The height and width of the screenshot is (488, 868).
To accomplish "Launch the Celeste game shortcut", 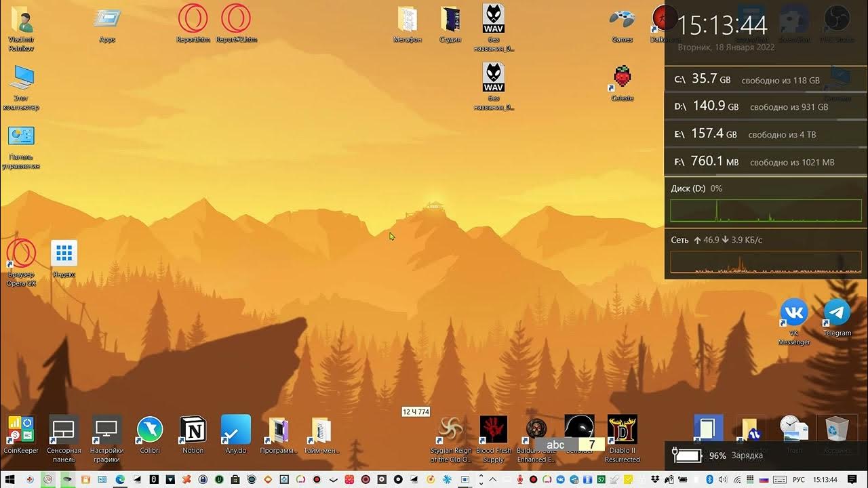I will (x=622, y=83).
